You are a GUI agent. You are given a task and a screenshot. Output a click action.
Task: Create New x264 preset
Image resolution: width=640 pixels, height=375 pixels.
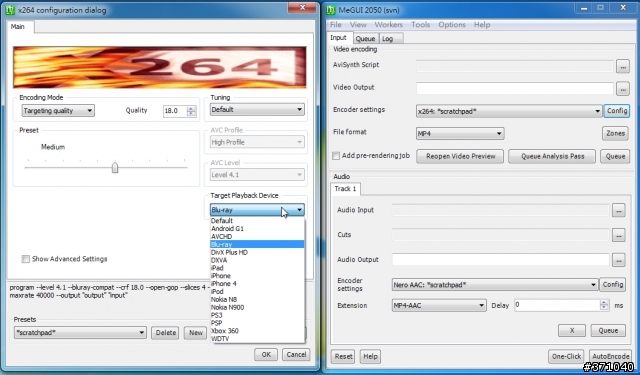(x=196, y=333)
